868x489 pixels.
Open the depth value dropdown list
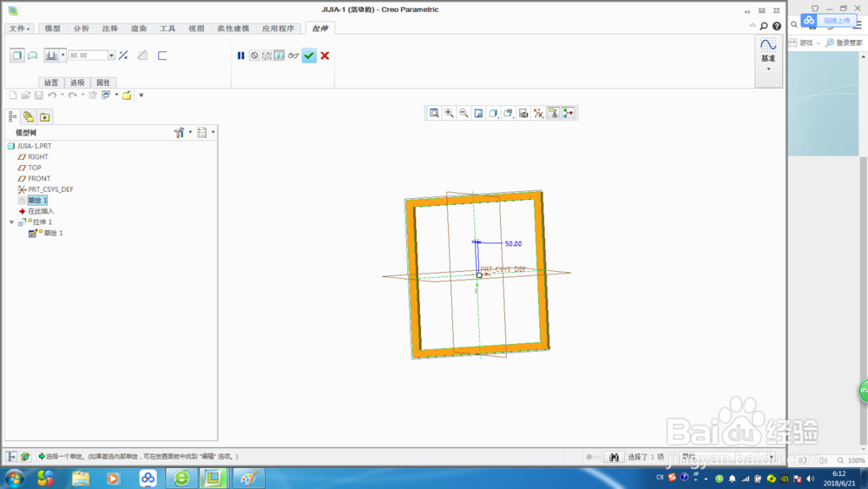coord(111,56)
